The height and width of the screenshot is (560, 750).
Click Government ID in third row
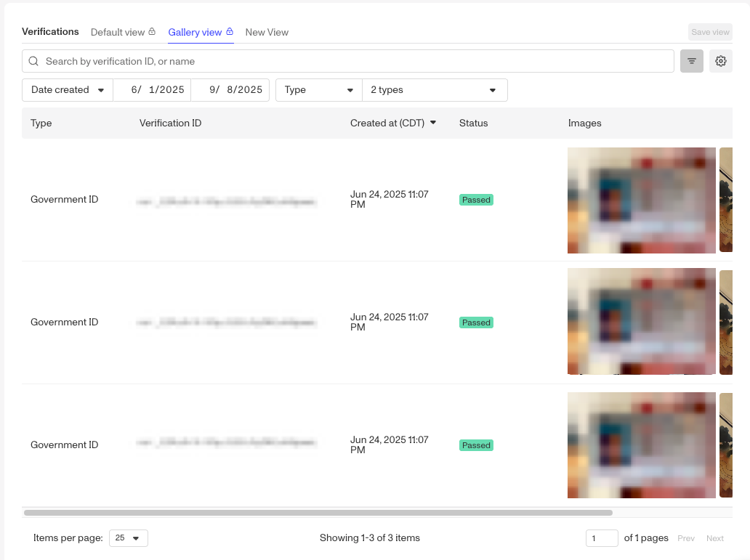pos(64,445)
